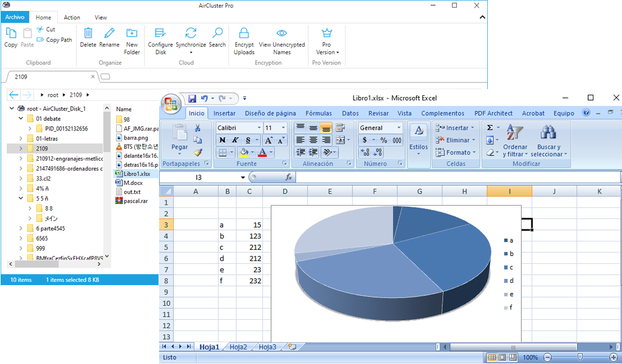Viewport: 622px width, 364px height.
Task: Click the format painter brush in Excel
Action: tap(197, 152)
